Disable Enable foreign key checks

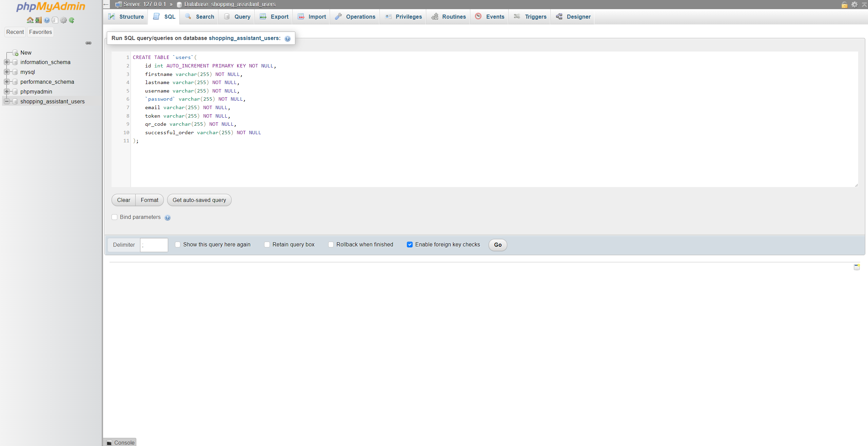410,244
